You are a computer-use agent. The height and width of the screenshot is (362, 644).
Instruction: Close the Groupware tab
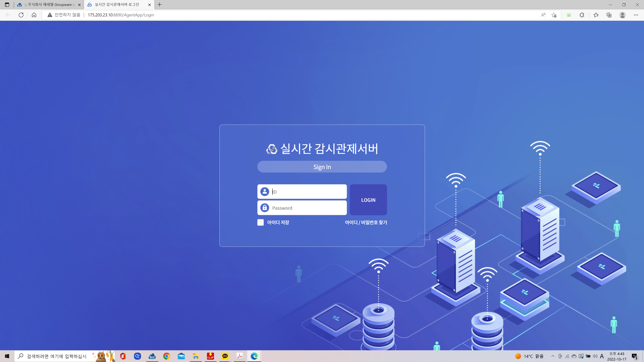(x=79, y=5)
